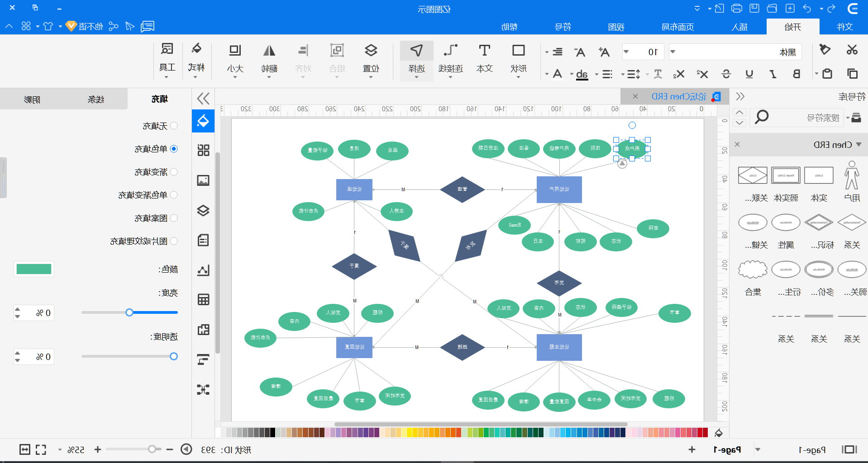Collapse the fill properties panel chevrons

click(203, 99)
